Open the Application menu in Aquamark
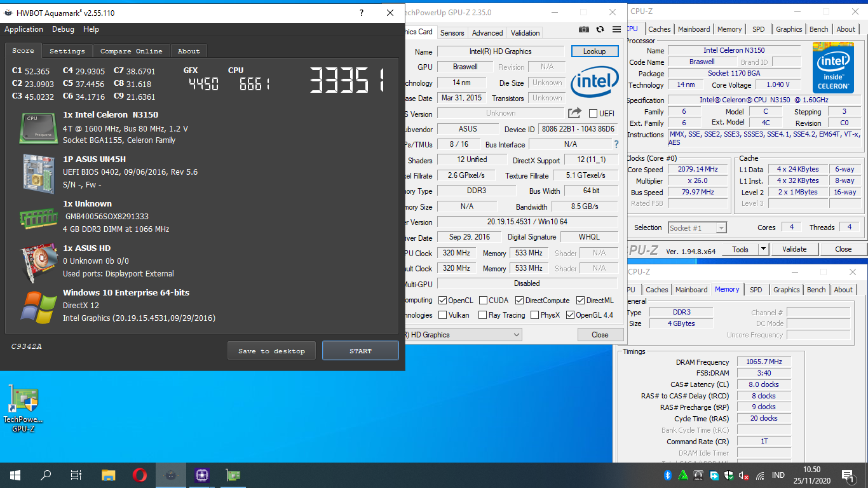This screenshot has width=868, height=488. pyautogui.click(x=24, y=29)
